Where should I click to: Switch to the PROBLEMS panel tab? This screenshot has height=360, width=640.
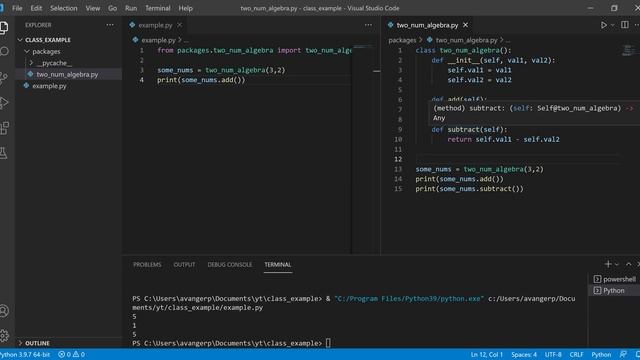tap(147, 264)
